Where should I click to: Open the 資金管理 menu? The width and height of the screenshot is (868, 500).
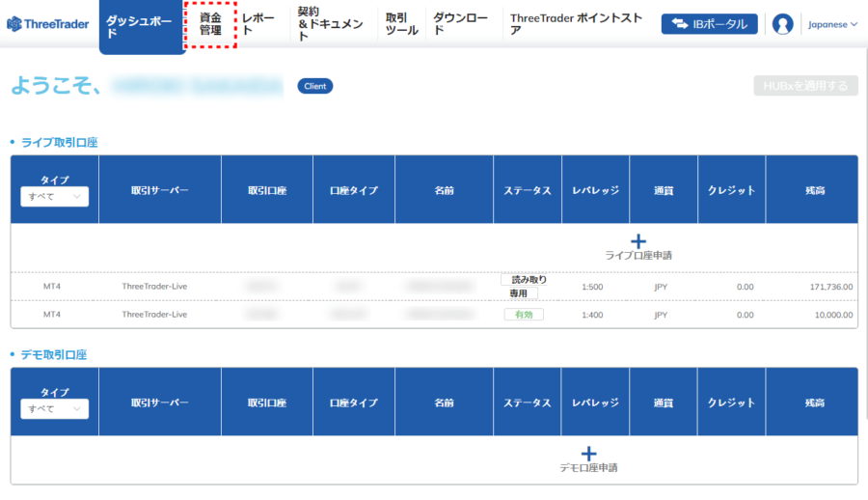pyautogui.click(x=210, y=24)
